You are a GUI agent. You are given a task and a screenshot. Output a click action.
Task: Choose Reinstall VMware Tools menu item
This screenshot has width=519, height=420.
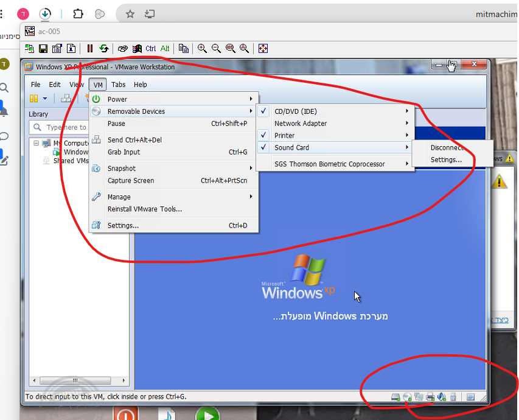pos(174,209)
